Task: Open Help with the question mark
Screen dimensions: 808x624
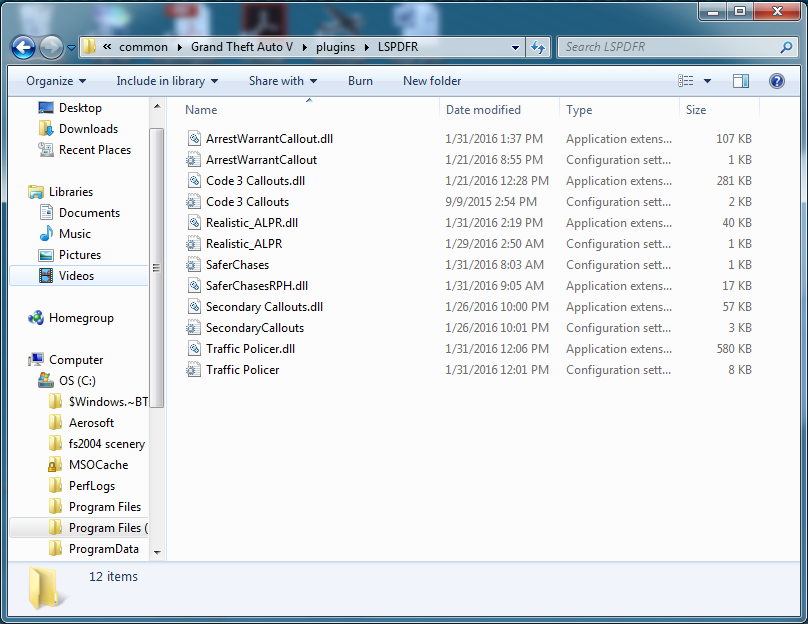Action: pos(777,81)
